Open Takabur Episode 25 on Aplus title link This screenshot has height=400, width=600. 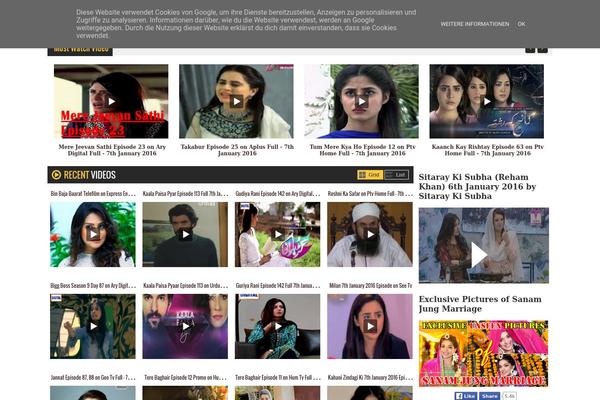point(237,150)
